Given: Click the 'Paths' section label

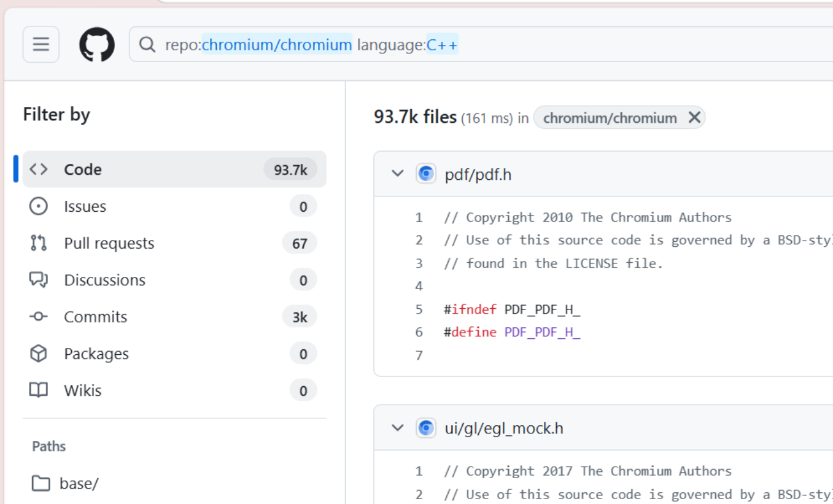Looking at the screenshot, I should coord(49,446).
